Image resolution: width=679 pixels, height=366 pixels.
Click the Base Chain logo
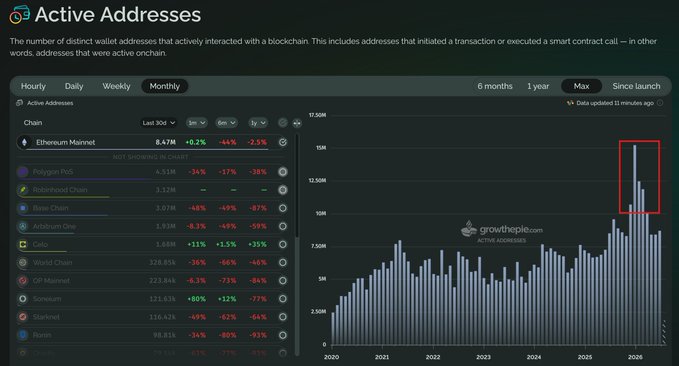[23, 208]
